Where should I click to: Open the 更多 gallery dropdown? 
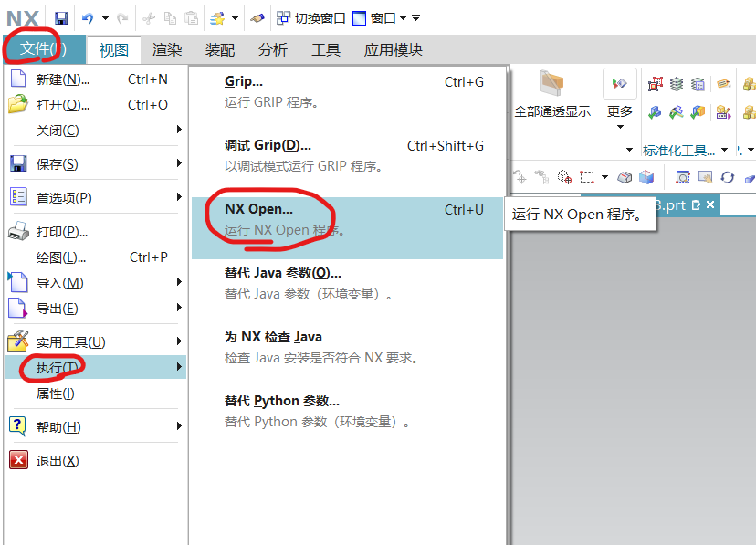[620, 100]
